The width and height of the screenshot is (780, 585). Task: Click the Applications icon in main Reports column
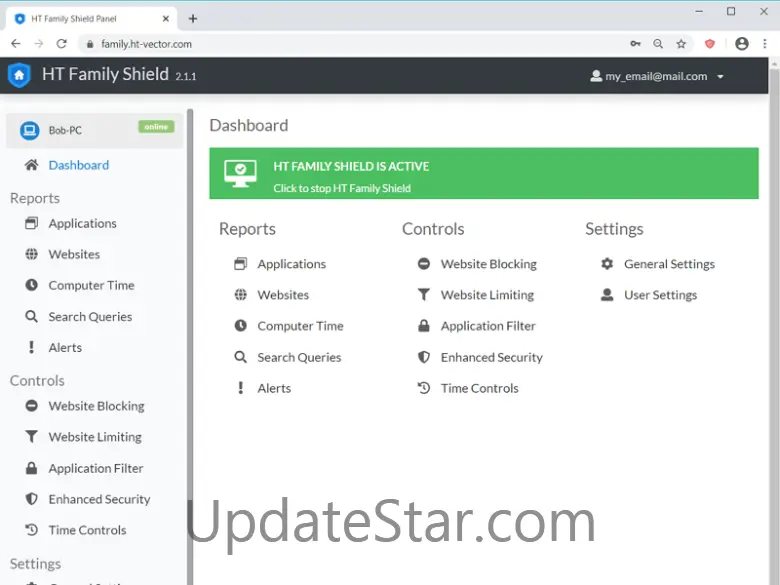pyautogui.click(x=240, y=264)
